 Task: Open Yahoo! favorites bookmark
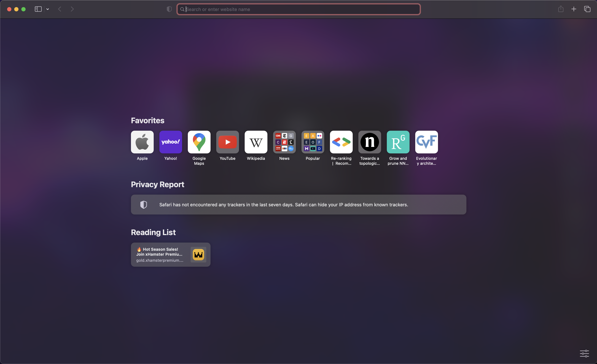pos(171,142)
